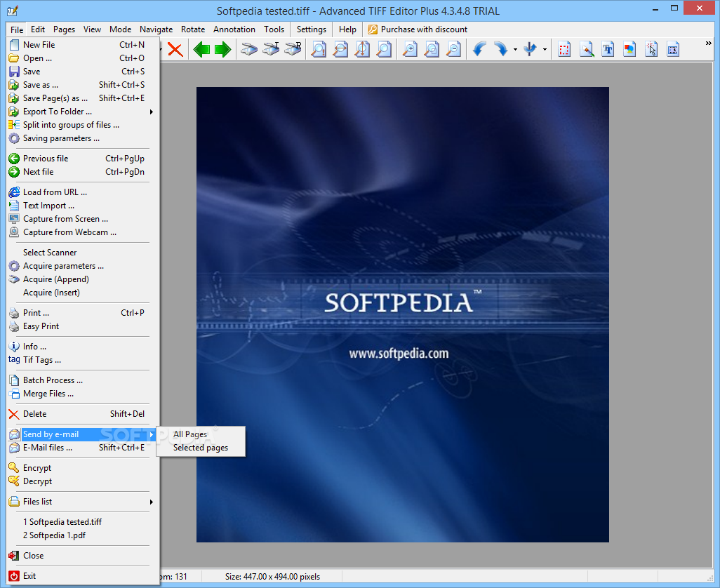The height and width of the screenshot is (588, 720).
Task: Click the fit-to-height zoom icon
Action: coord(362,49)
